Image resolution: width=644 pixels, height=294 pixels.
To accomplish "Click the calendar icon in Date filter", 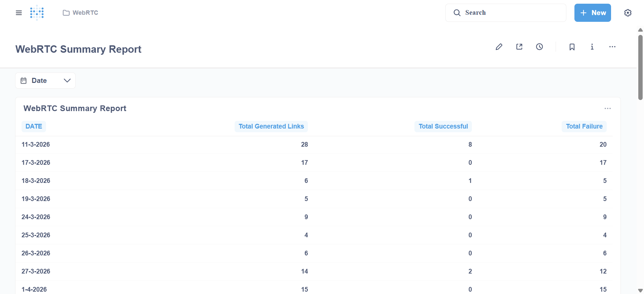I will (24, 81).
